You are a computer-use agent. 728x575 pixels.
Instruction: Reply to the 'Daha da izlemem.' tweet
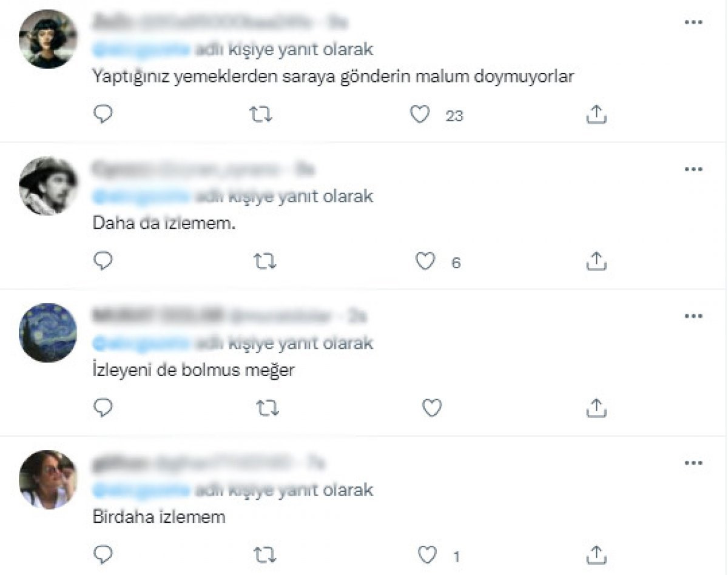click(104, 261)
